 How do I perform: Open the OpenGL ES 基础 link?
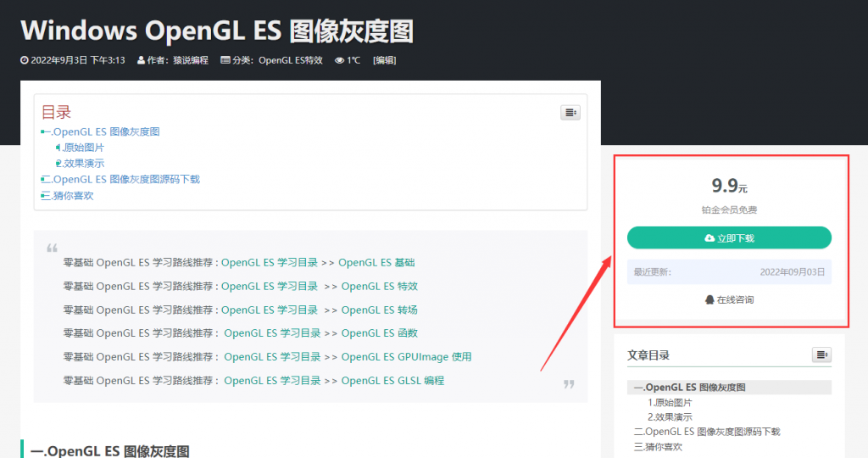376,263
